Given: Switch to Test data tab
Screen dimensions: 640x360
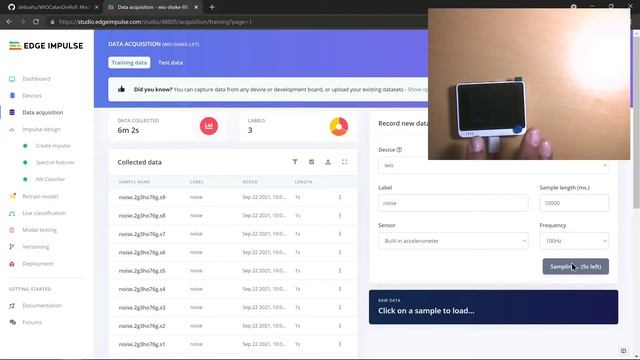Looking at the screenshot, I should 171,62.
